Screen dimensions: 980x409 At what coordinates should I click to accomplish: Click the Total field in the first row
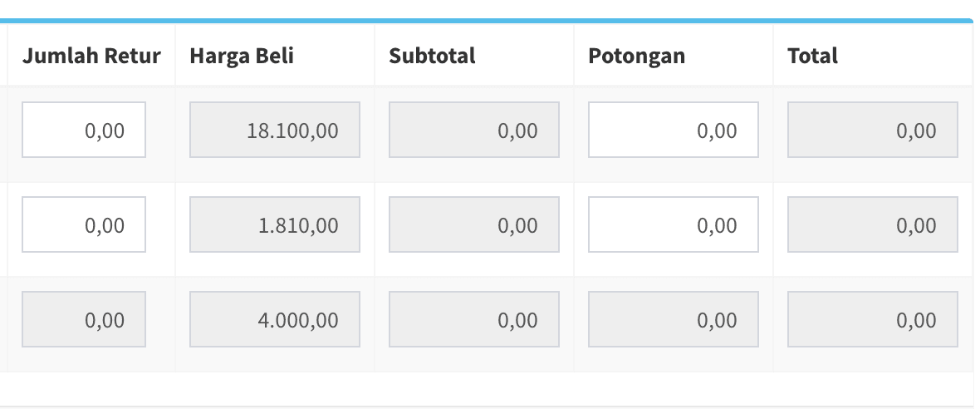click(x=873, y=130)
